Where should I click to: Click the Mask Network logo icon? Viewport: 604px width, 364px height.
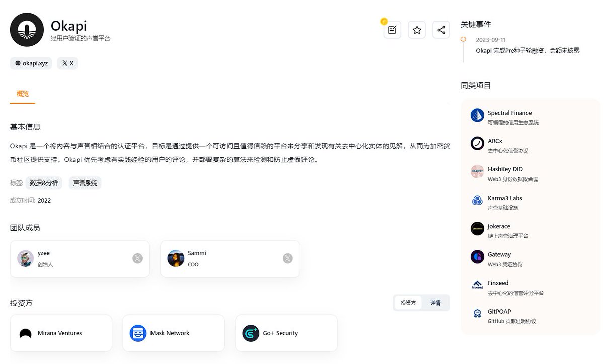138,333
